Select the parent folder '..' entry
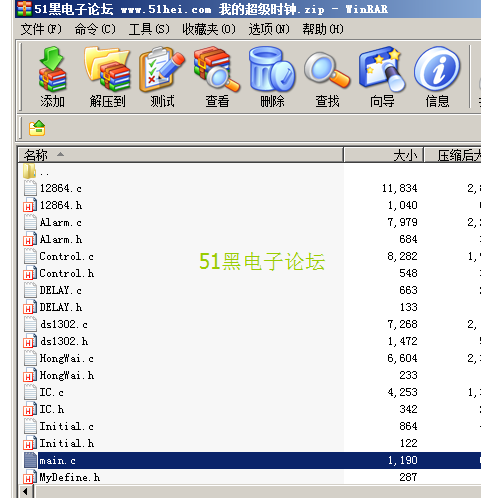 pyautogui.click(x=45, y=172)
